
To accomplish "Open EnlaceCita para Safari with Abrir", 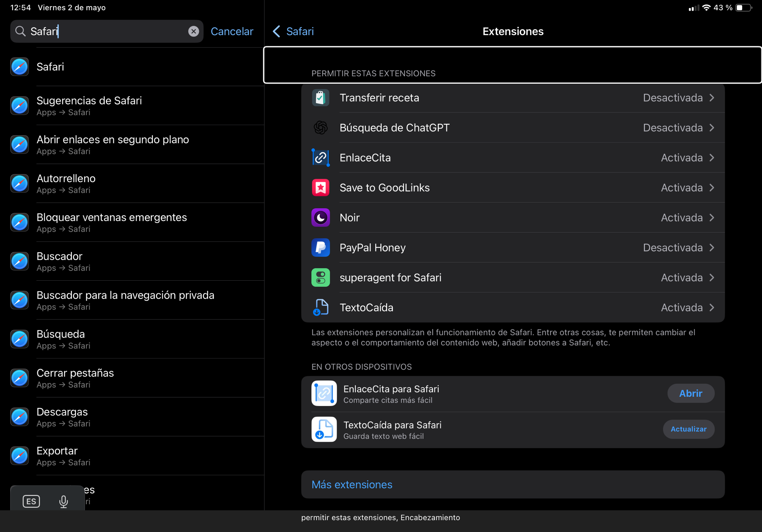I will click(x=690, y=393).
